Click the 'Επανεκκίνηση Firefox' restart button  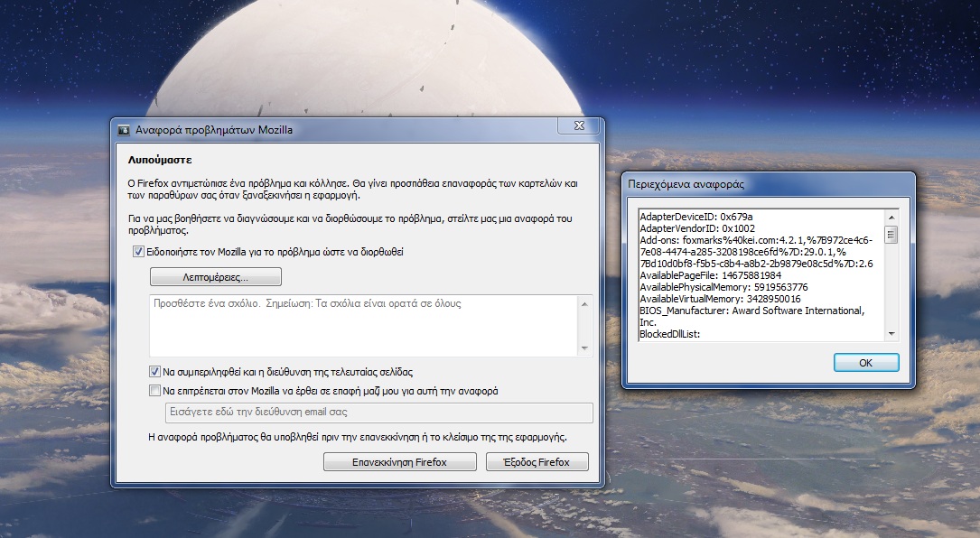[x=399, y=462]
